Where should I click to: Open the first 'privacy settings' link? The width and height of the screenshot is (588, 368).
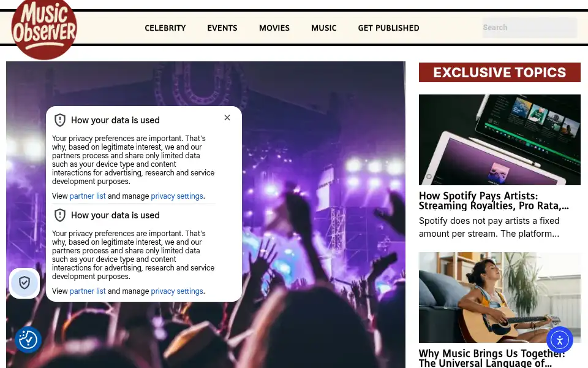click(177, 196)
